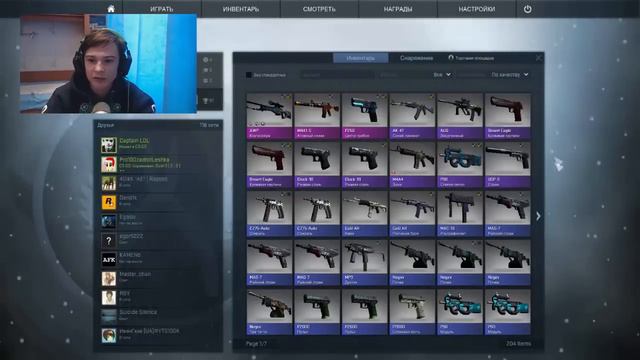Expand the Все filter dropdown
The width and height of the screenshot is (640, 360).
click(442, 75)
